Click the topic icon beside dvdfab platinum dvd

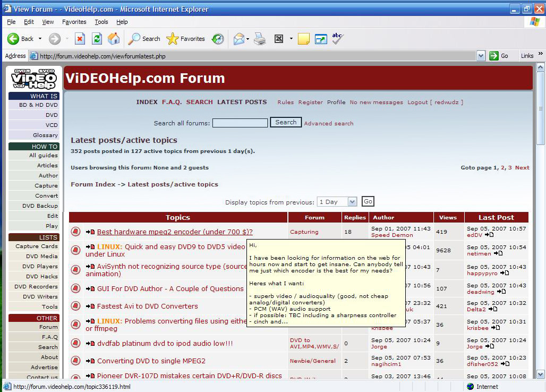click(x=75, y=343)
